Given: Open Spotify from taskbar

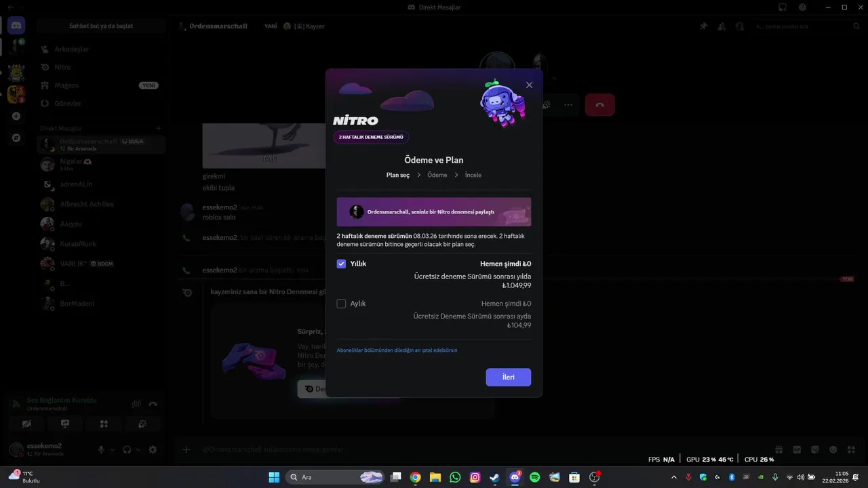Looking at the screenshot, I should pos(534,477).
